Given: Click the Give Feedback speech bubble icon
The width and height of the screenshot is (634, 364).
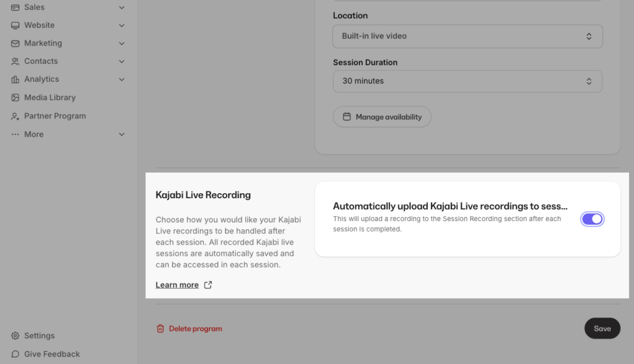Looking at the screenshot, I should pyautogui.click(x=15, y=354).
